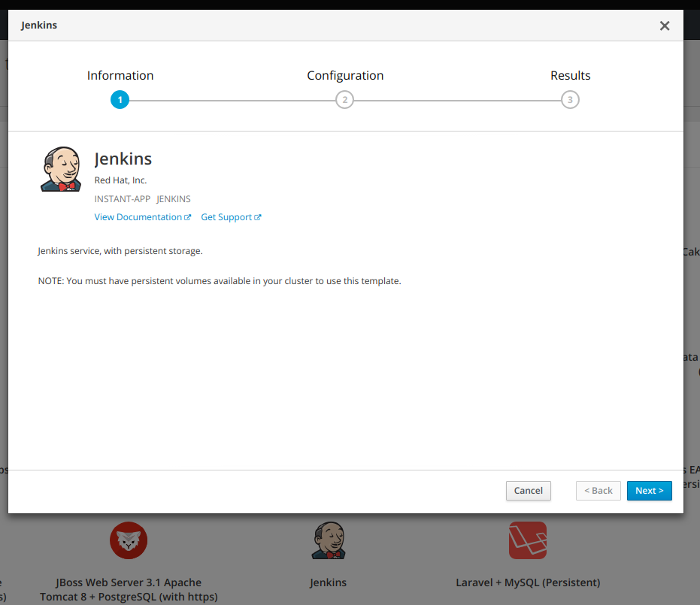This screenshot has height=605, width=700.
Task: Select step 3 Results circle
Action: [570, 99]
